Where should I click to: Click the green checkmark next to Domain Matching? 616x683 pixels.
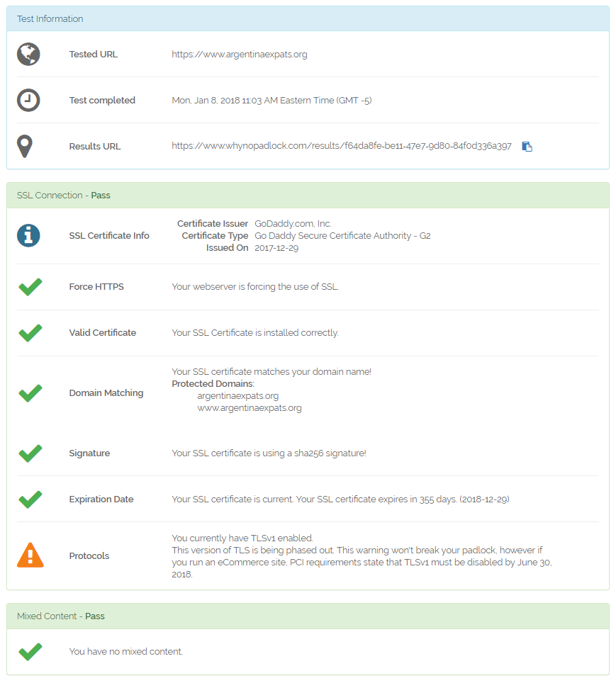(x=30, y=393)
